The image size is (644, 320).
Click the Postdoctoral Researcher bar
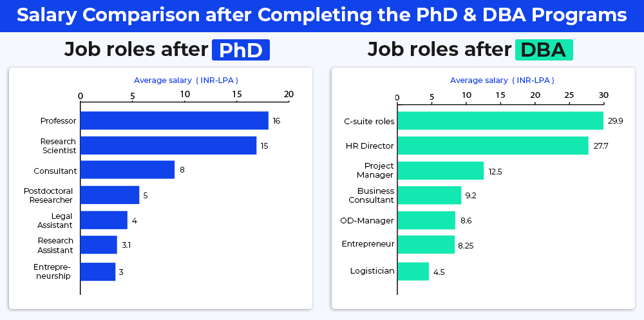pos(109,195)
